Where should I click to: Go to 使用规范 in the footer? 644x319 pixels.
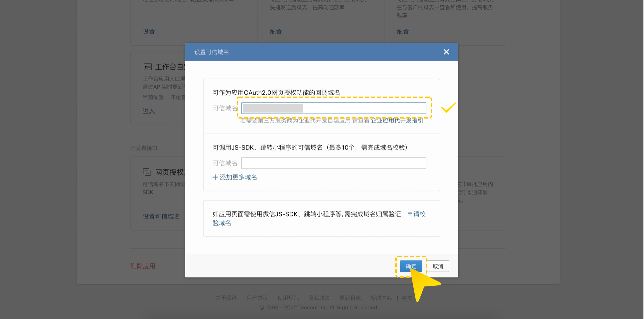288,298
